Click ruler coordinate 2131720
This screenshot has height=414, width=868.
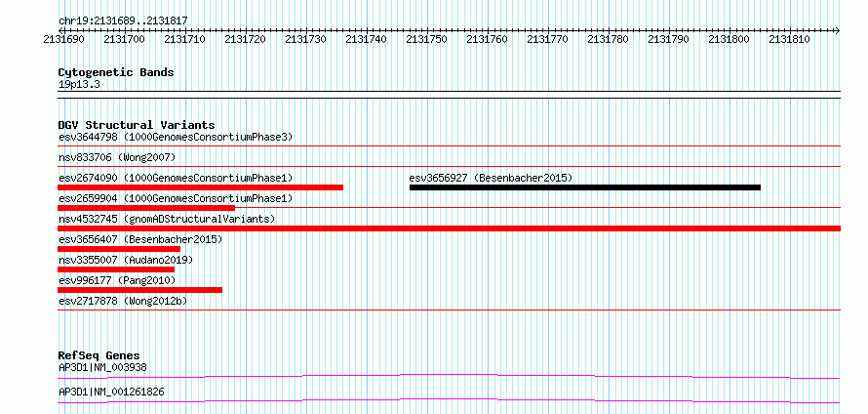(x=245, y=39)
